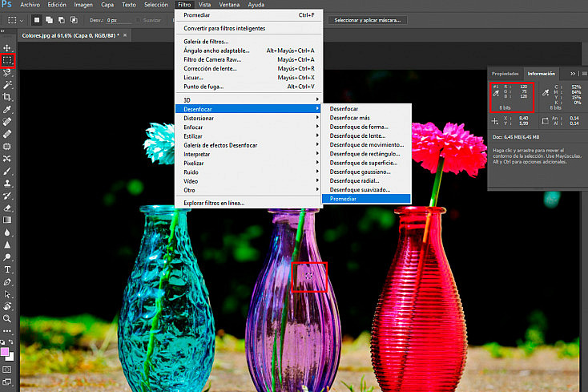Screen dimensions: 588x392
Task: Open the Archivo menu
Action: coord(30,5)
